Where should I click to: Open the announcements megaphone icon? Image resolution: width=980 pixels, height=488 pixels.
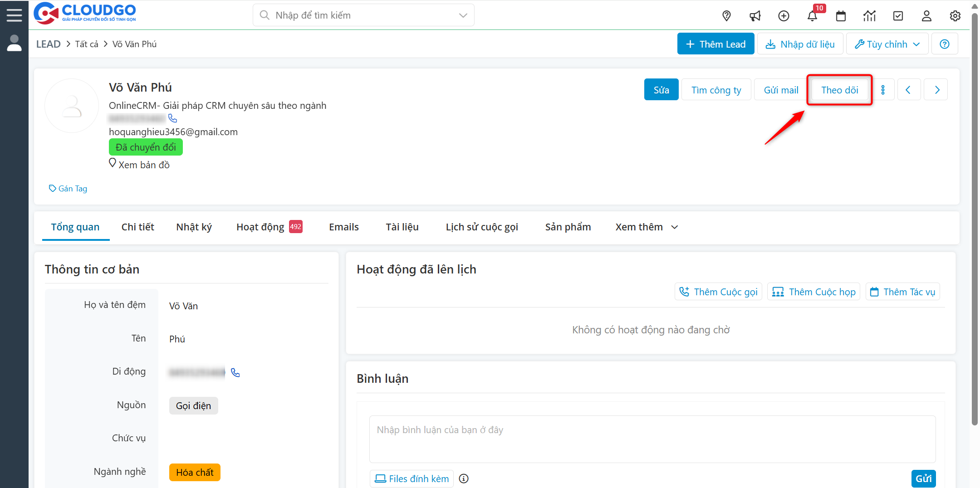(755, 16)
